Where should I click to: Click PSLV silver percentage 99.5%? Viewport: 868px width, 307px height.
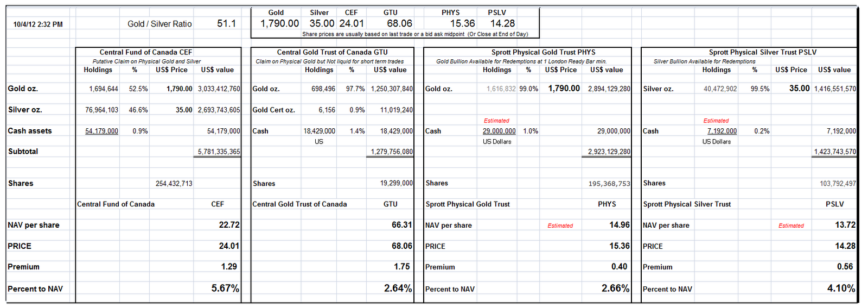[760, 89]
